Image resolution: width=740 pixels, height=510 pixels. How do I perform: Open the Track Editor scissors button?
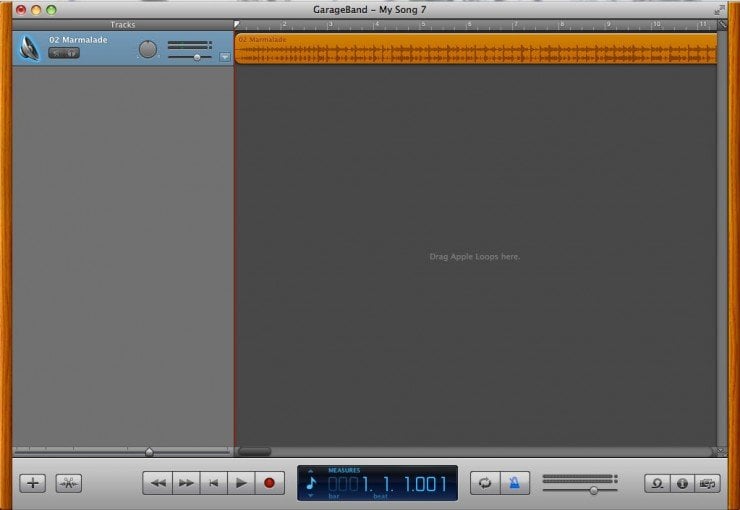68,483
